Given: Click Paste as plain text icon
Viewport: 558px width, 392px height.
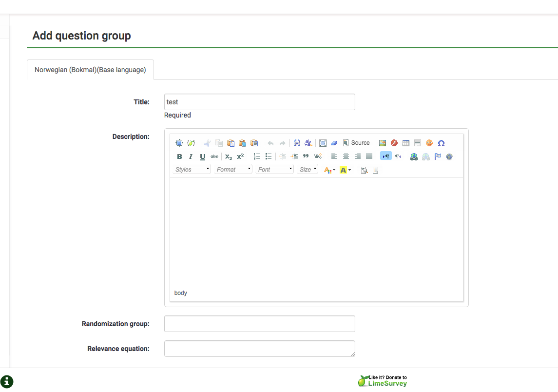Looking at the screenshot, I should point(242,143).
